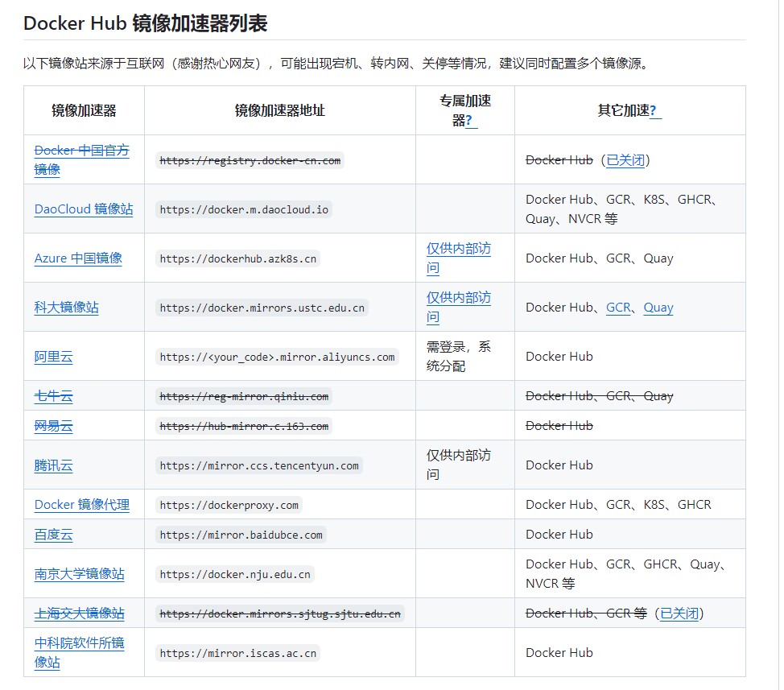Click the question mark beside 其它加速 header
The height and width of the screenshot is (690, 784).
654,111
